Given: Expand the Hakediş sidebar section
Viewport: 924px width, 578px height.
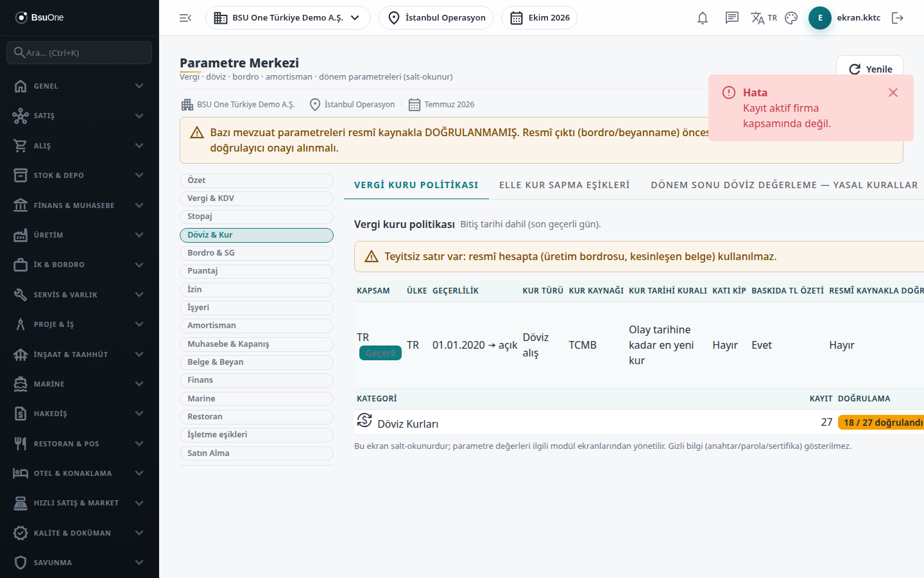Looking at the screenshot, I should click(x=79, y=414).
